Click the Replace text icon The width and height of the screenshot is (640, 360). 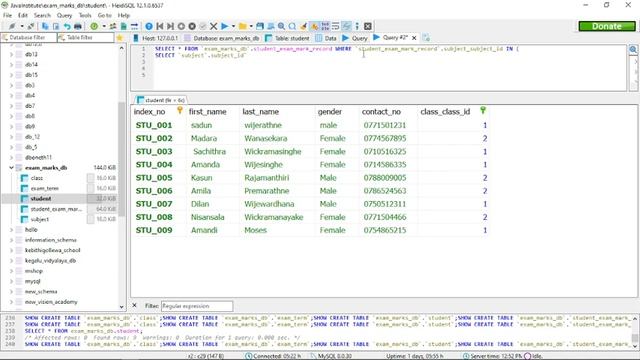tap(292, 26)
